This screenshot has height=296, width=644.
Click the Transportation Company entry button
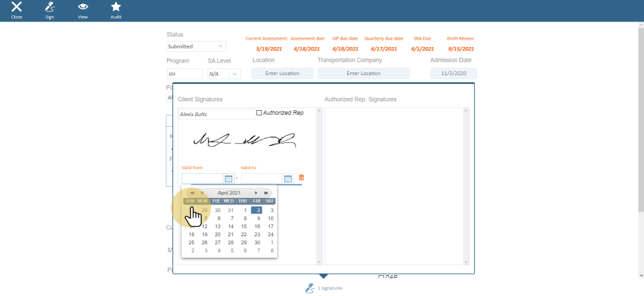[363, 74]
